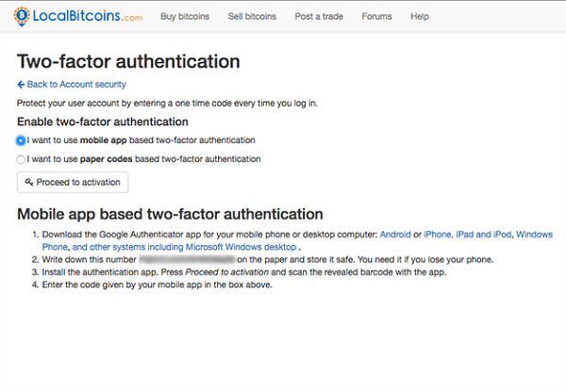Click the Two-factor authentication page heading

128,61
